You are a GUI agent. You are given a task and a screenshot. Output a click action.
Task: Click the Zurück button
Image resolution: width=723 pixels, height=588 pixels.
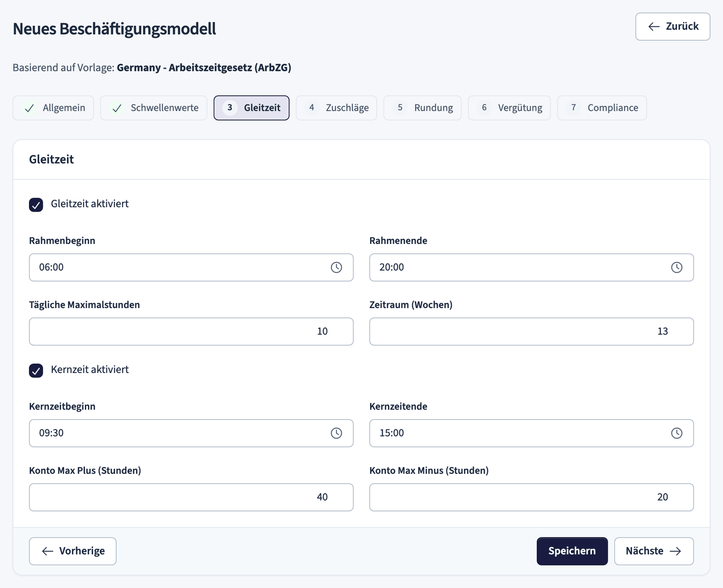click(x=673, y=27)
